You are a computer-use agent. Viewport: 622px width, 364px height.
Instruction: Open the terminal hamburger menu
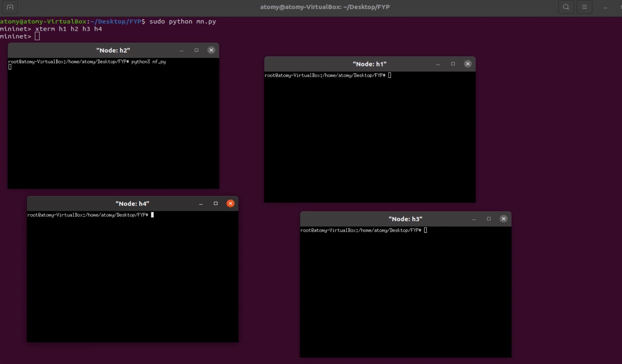pos(584,7)
